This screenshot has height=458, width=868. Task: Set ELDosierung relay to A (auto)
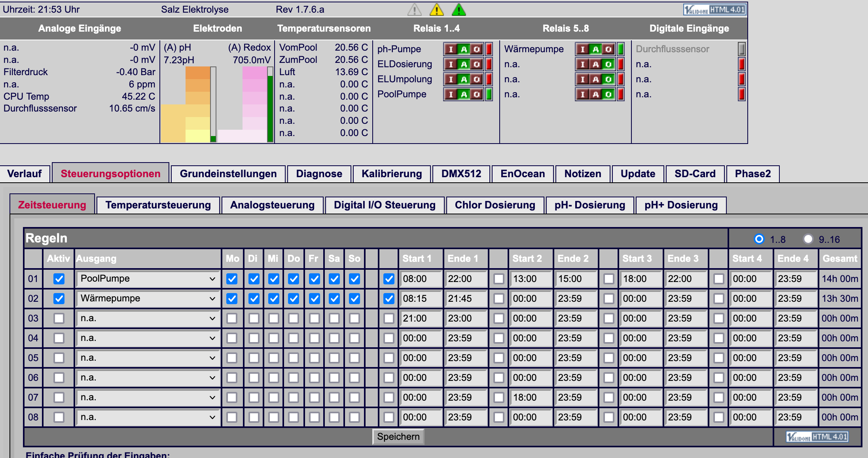point(464,64)
